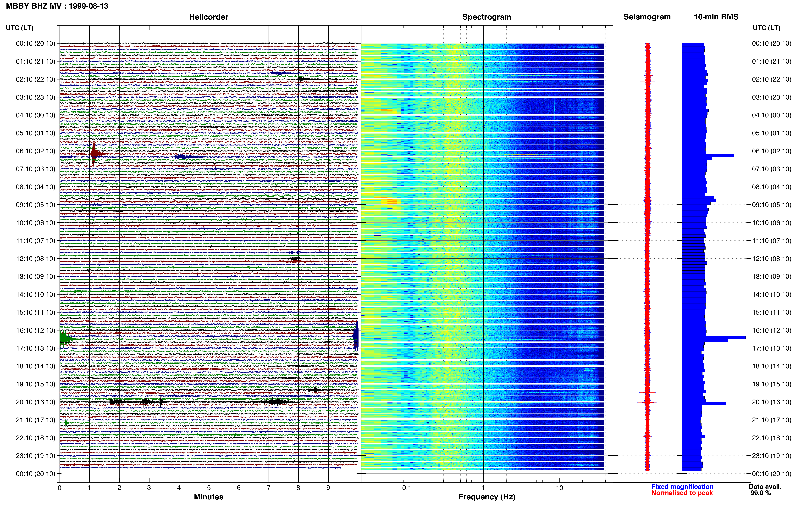The width and height of the screenshot is (812, 508).
Task: Click the right 'UTC (LT)' axis label
Action: (x=766, y=28)
